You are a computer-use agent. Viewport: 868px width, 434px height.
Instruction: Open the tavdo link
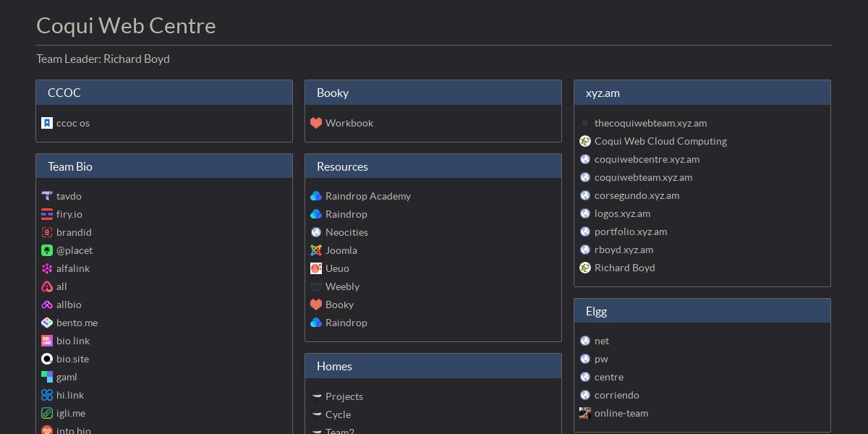coord(69,196)
